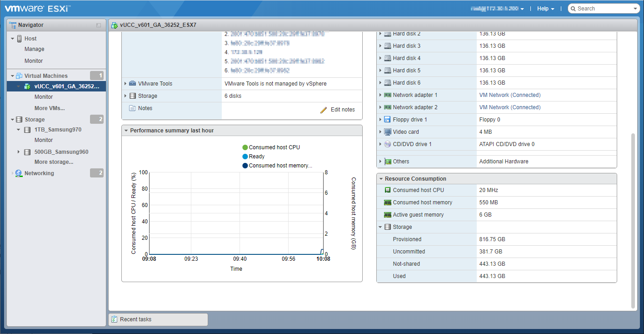Toggle the Ready legend series
This screenshot has height=334, width=644.
pos(254,157)
